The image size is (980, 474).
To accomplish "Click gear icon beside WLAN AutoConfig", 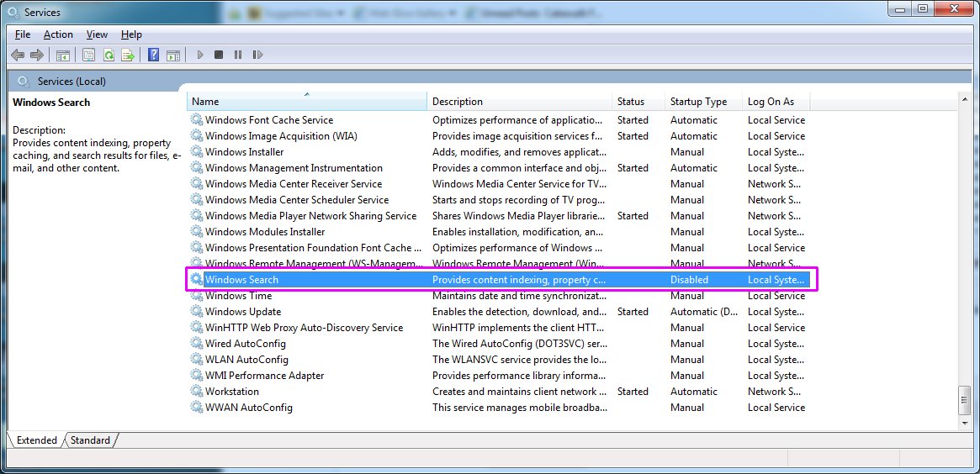I will click(x=197, y=360).
